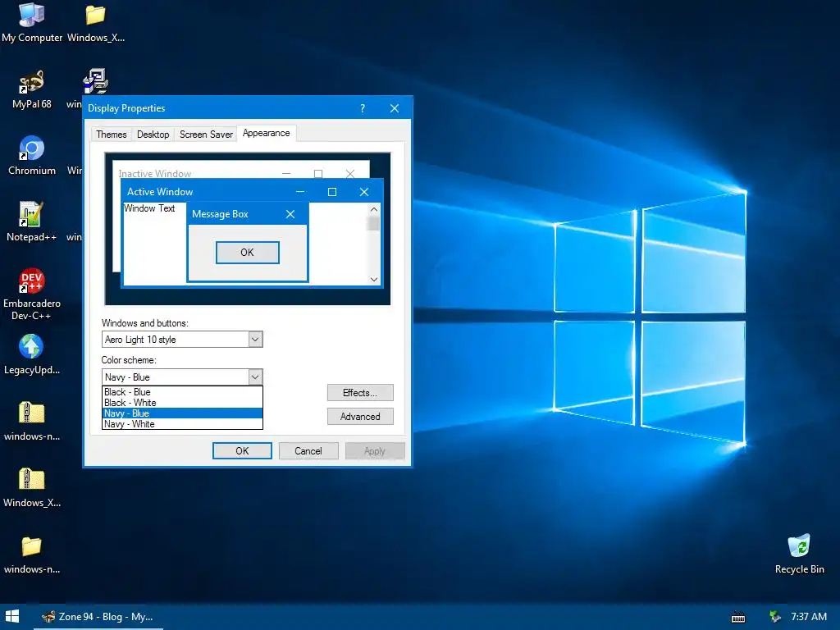Screen dimensions: 840x630
Task: Confirm with the dialog's bottom OK button
Action: point(242,451)
